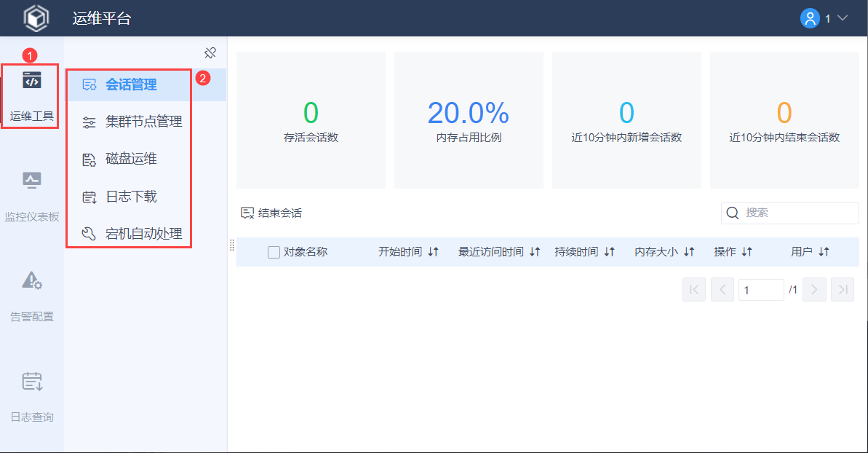Click the 结束会话 icon
868x453 pixels.
[x=247, y=213]
